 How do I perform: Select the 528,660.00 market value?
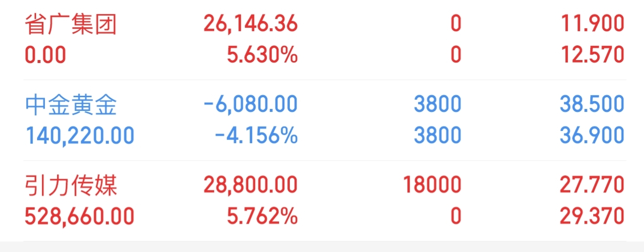click(x=80, y=217)
